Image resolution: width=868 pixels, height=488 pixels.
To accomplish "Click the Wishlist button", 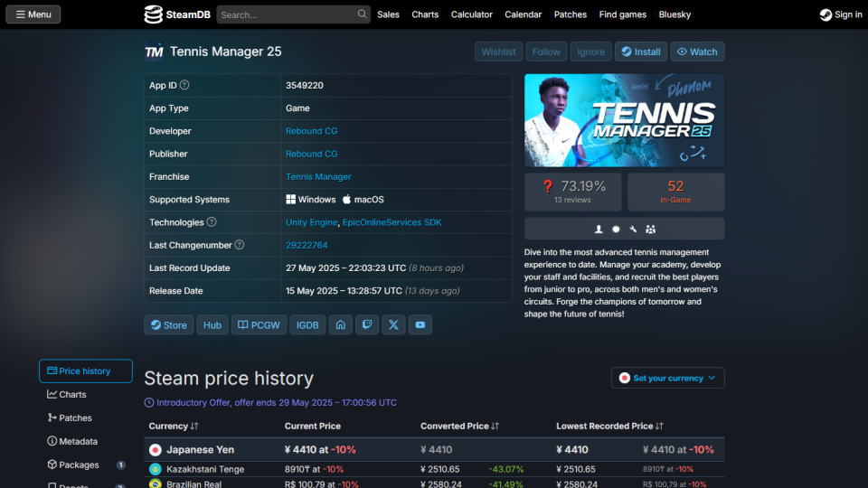I will (x=498, y=52).
